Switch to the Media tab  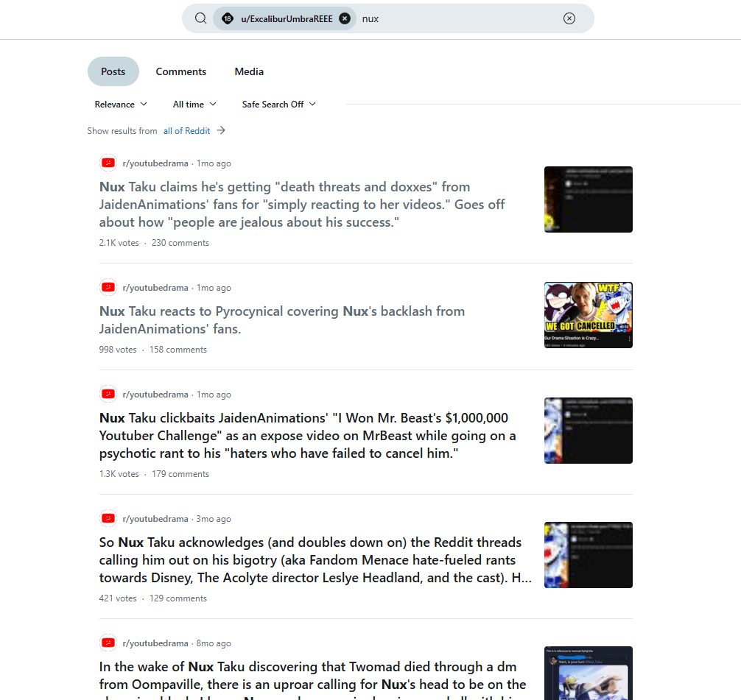point(249,71)
